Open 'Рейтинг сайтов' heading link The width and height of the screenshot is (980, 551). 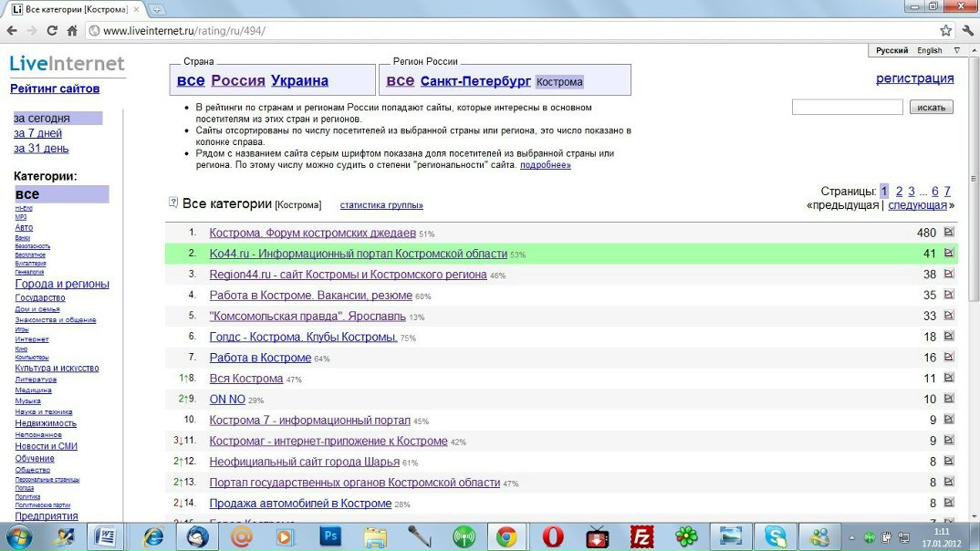tap(55, 88)
